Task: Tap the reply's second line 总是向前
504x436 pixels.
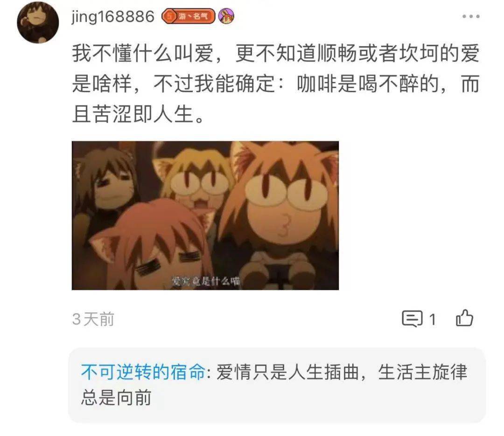Action: [116, 397]
